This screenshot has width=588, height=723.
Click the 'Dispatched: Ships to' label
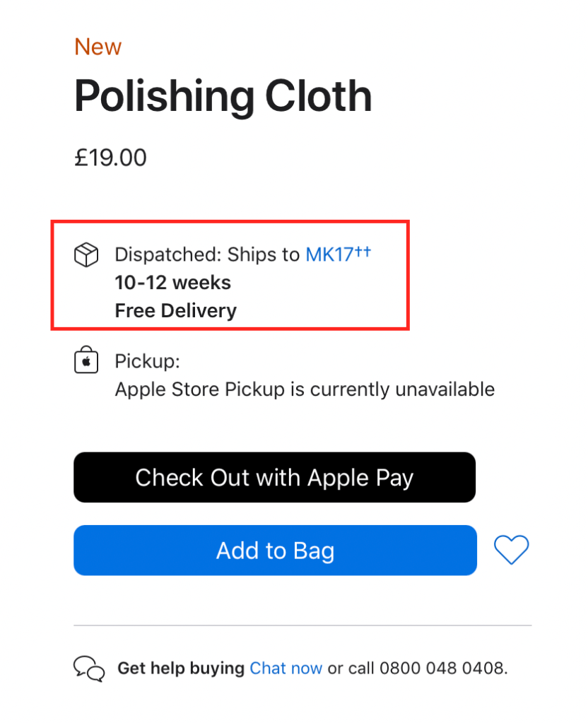click(x=208, y=254)
